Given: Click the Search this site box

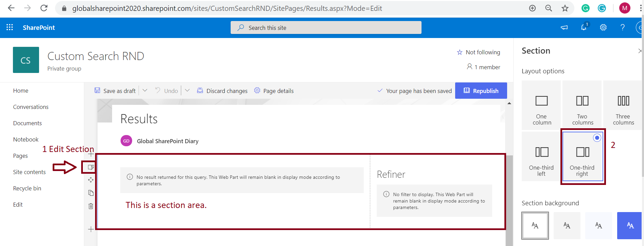Looking at the screenshot, I should [326, 27].
